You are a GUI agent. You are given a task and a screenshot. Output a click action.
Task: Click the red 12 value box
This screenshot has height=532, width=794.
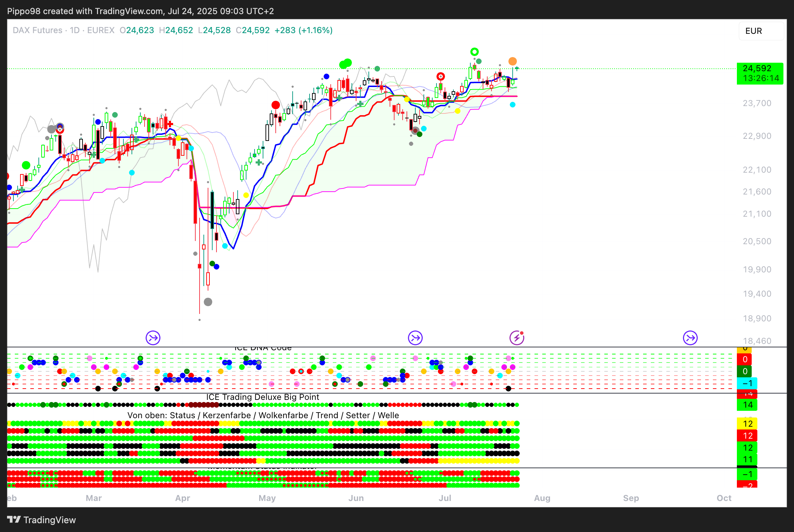[747, 436]
